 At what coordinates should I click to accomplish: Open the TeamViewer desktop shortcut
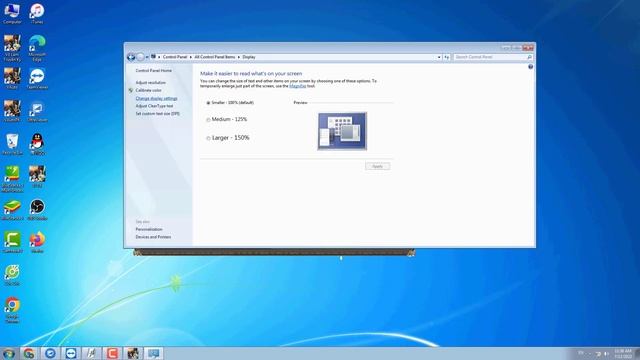pos(37,79)
